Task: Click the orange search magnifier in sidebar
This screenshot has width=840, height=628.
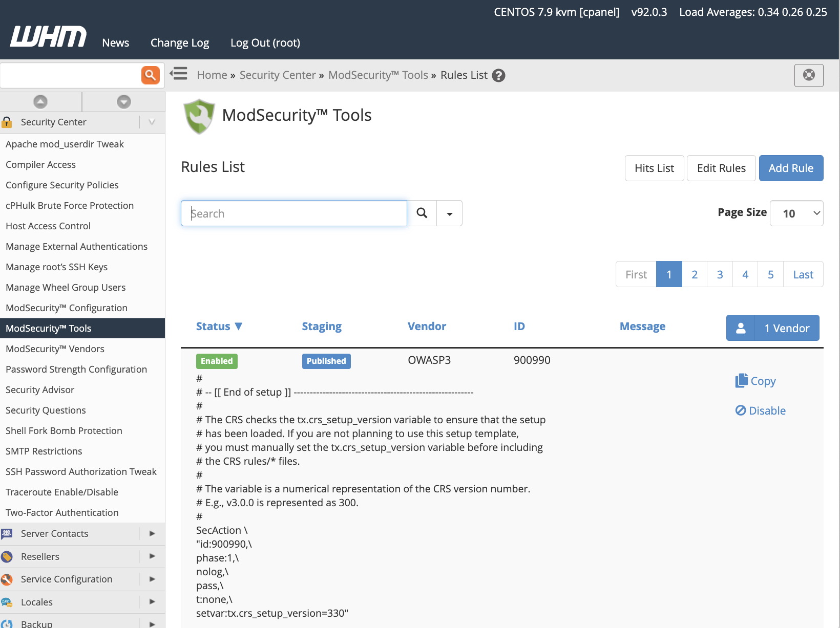Action: (150, 75)
